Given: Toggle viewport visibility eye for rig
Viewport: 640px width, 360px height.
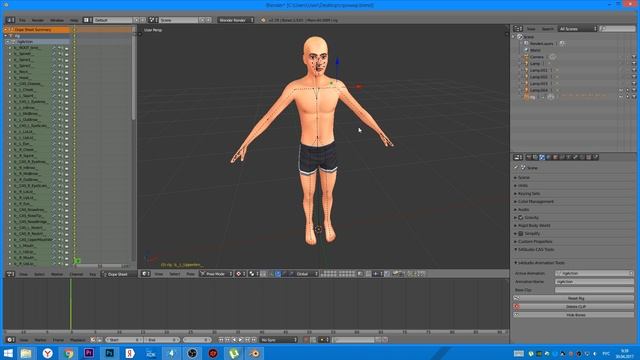Looking at the screenshot, I should (621, 97).
